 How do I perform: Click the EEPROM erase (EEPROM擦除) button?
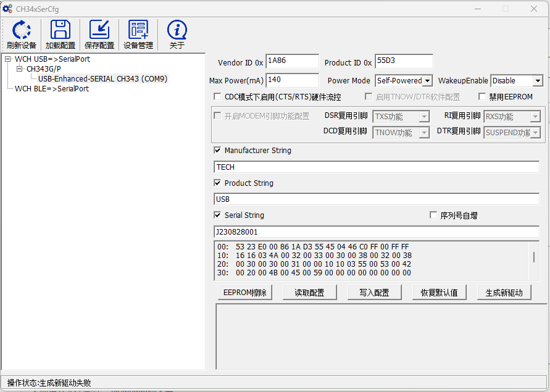point(245,293)
